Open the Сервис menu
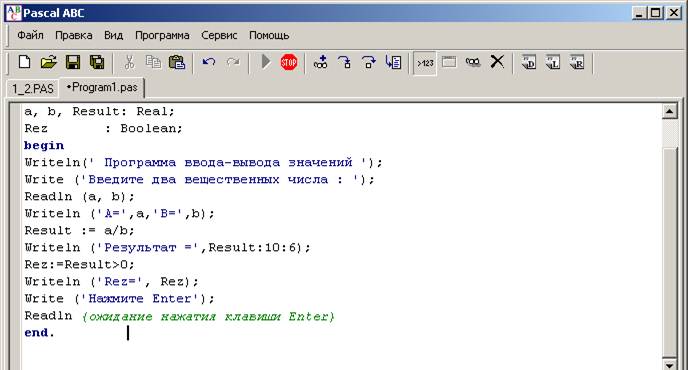688x370 pixels. tap(219, 35)
